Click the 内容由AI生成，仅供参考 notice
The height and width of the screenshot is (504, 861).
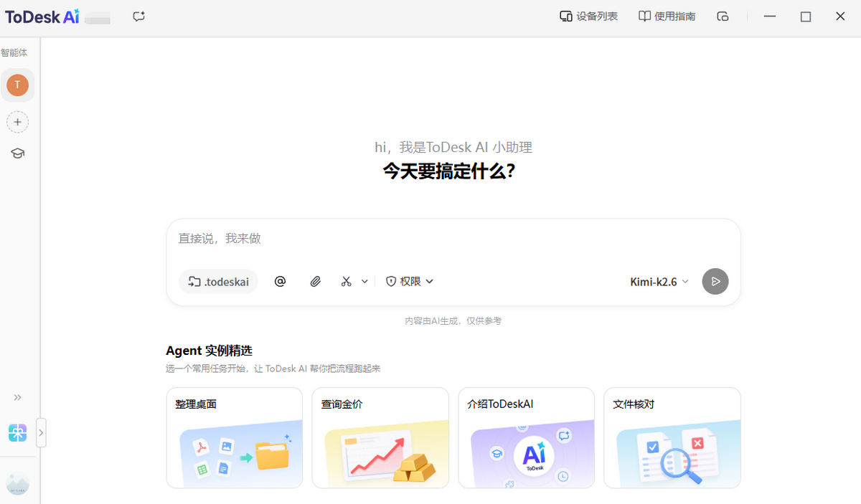pyautogui.click(x=453, y=320)
